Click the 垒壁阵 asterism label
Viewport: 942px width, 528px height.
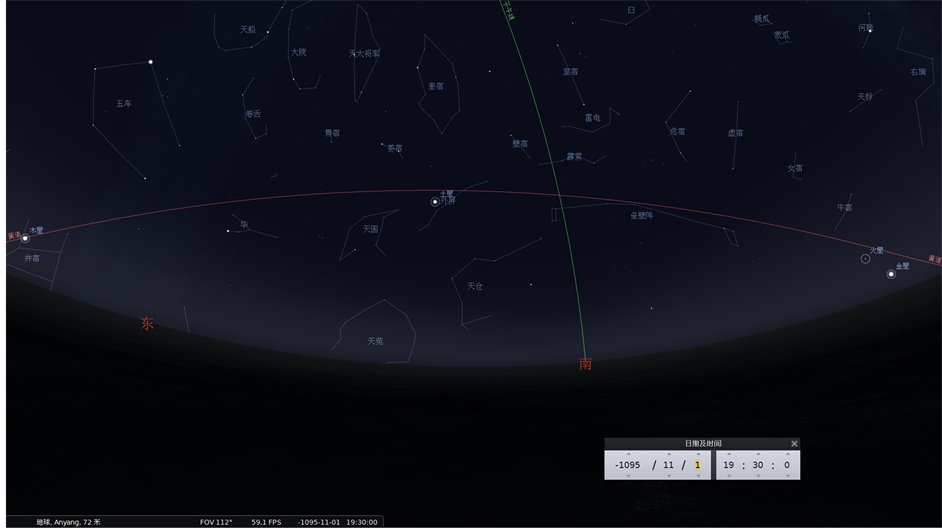[x=641, y=215]
